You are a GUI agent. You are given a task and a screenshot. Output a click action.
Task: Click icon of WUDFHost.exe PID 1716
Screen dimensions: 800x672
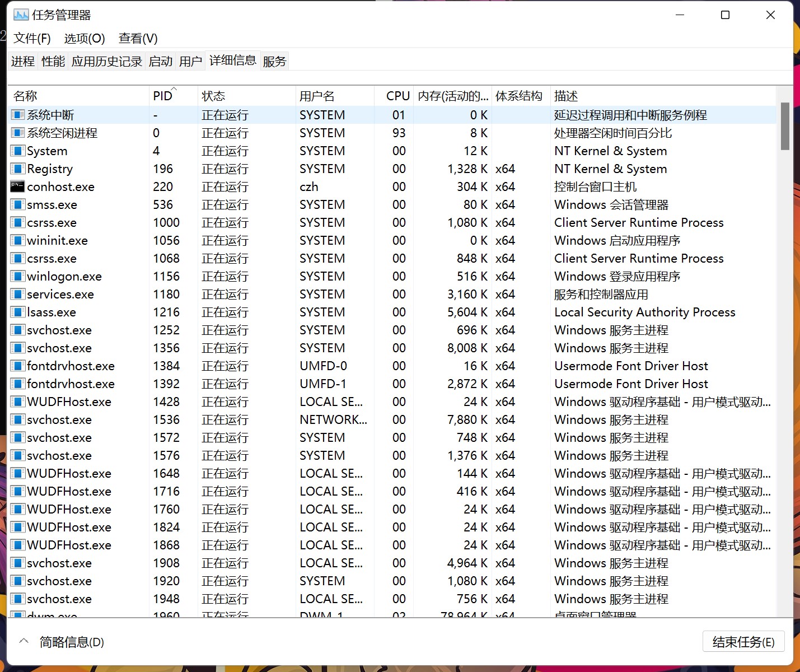pyautogui.click(x=18, y=491)
